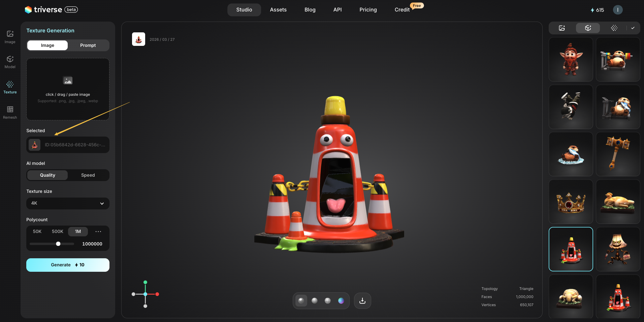Expand the Texture size 4K dropdown
Image resolution: width=644 pixels, height=322 pixels.
click(x=68, y=203)
